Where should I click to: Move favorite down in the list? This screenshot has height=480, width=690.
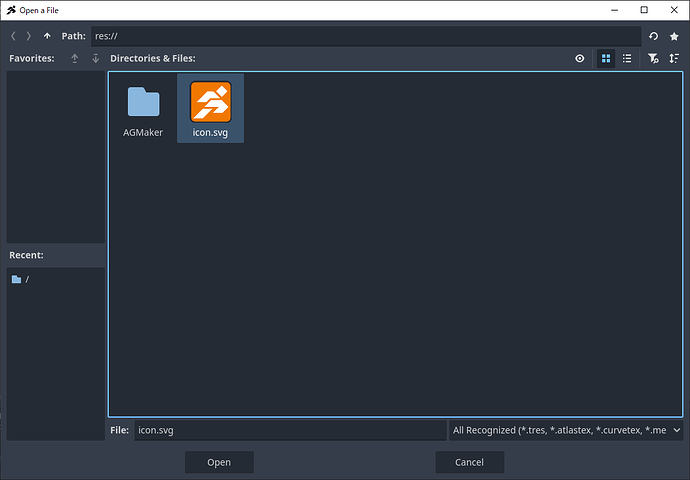[x=95, y=59]
